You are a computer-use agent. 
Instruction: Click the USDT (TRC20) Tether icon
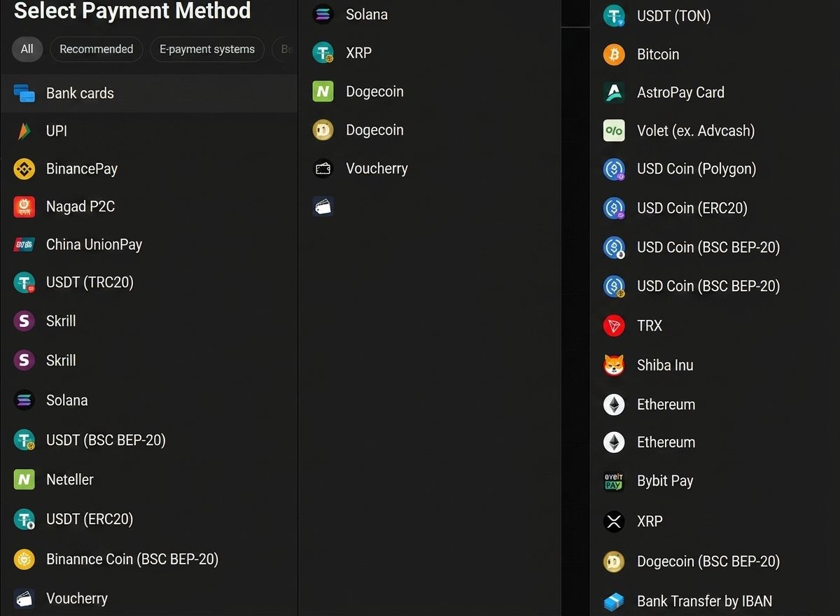pos(24,282)
